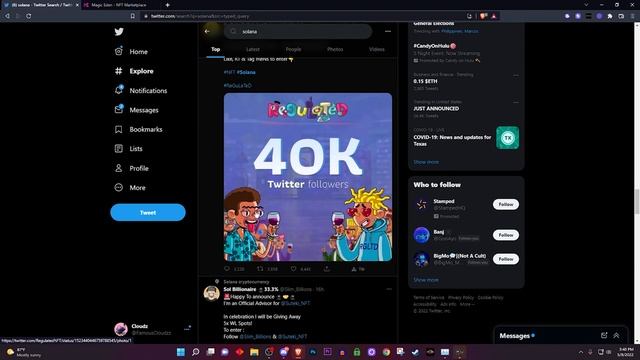
Task: Open the 0.15 $ETH trend
Action: [425, 81]
